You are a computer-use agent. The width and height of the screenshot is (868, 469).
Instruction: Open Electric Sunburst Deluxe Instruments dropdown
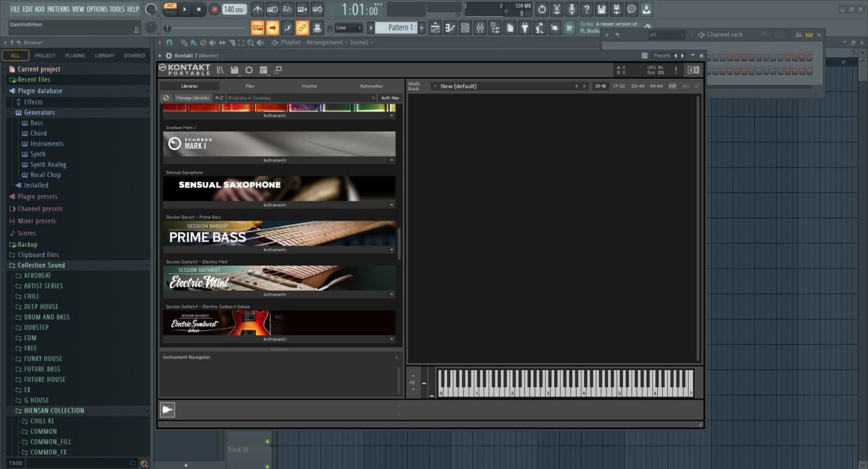[x=392, y=339]
